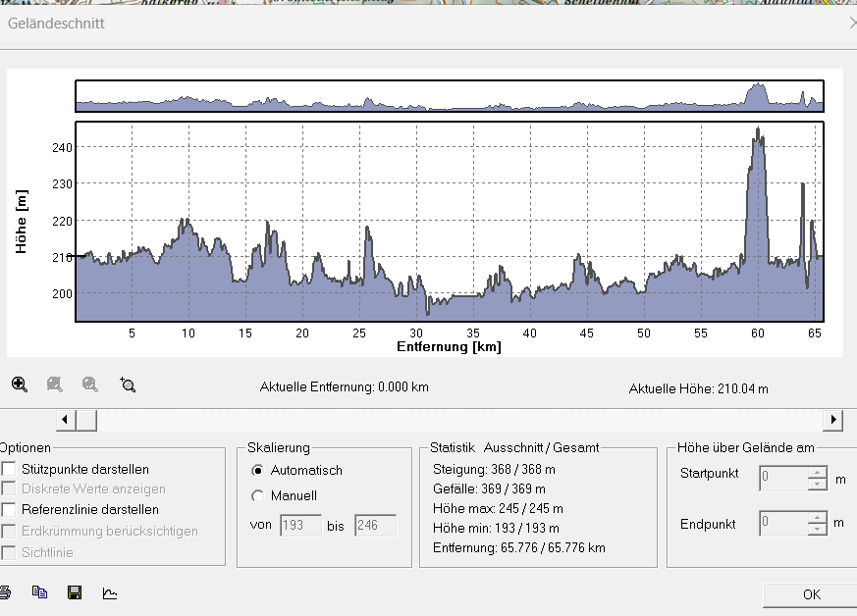The width and height of the screenshot is (857, 616).
Task: Click the scrollbar right arrow button
Action: pyautogui.click(x=833, y=420)
